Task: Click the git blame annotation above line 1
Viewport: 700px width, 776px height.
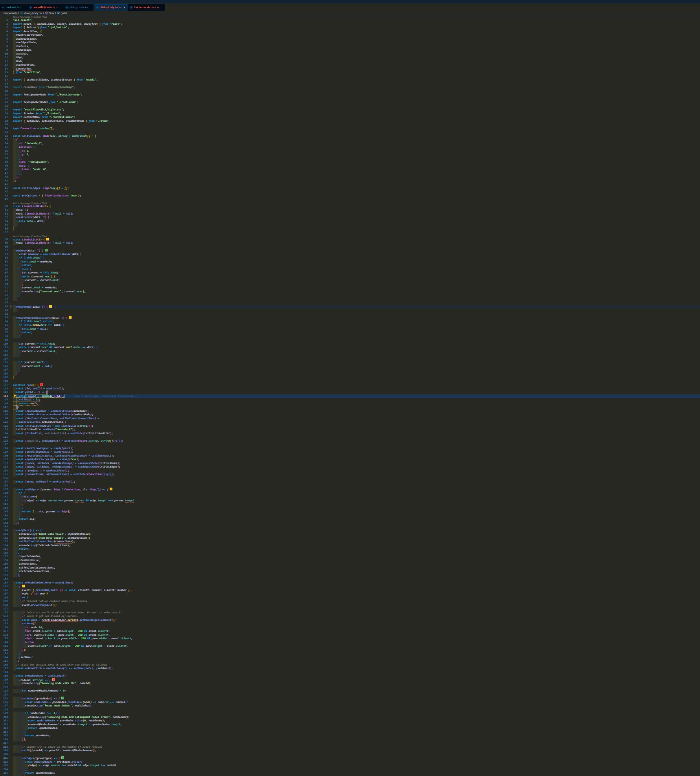Action: [29, 17]
